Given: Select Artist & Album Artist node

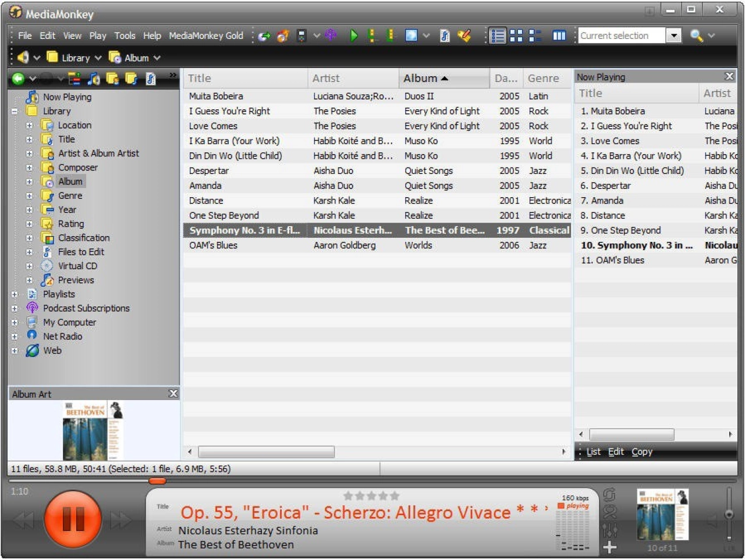Looking at the screenshot, I should (98, 154).
